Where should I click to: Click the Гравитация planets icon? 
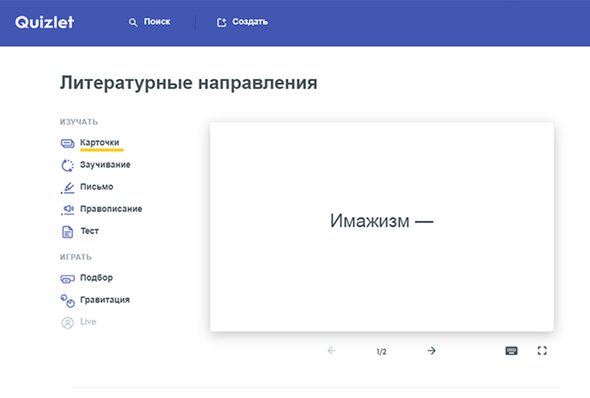coord(68,301)
